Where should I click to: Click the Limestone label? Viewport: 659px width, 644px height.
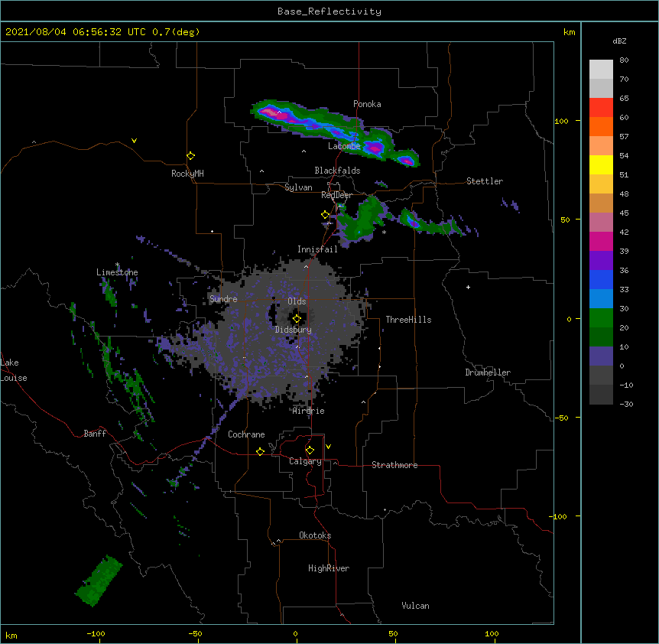click(x=117, y=272)
